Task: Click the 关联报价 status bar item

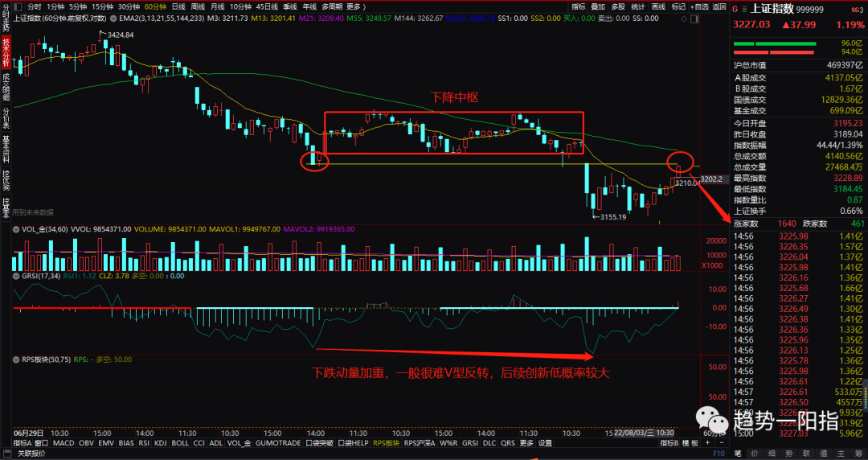Action: pyautogui.click(x=31, y=454)
